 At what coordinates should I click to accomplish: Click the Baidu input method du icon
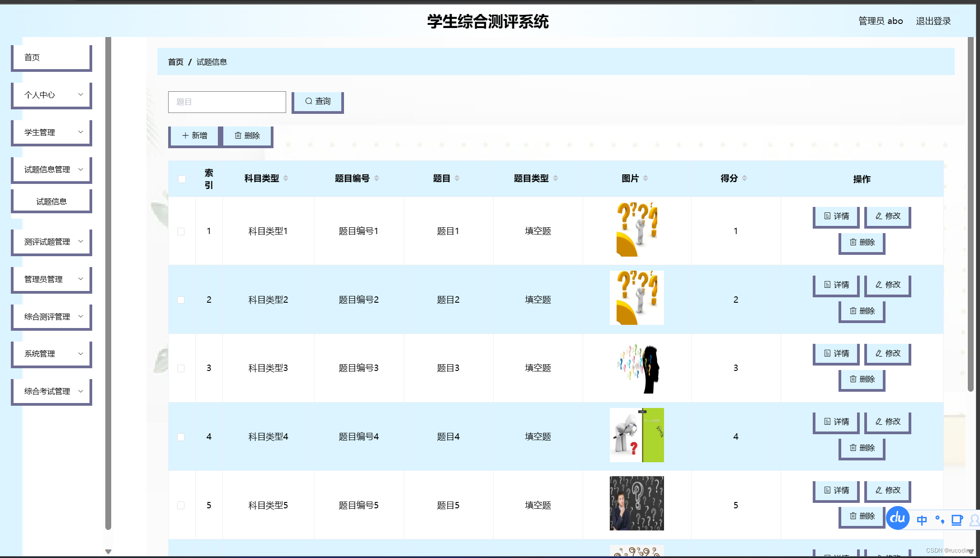click(x=897, y=518)
